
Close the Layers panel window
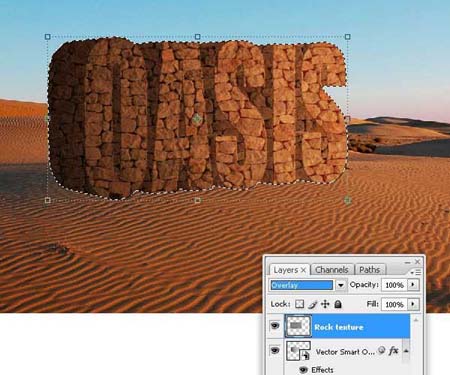tap(417, 262)
